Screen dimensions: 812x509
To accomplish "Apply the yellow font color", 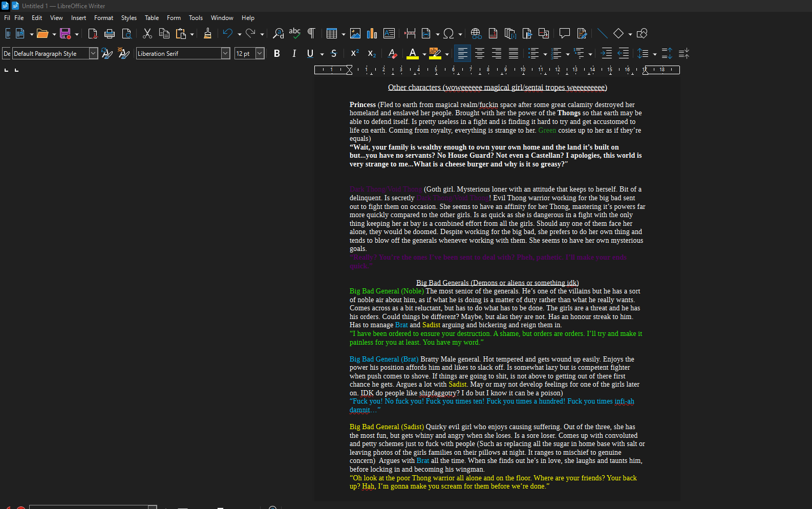I will 413,53.
